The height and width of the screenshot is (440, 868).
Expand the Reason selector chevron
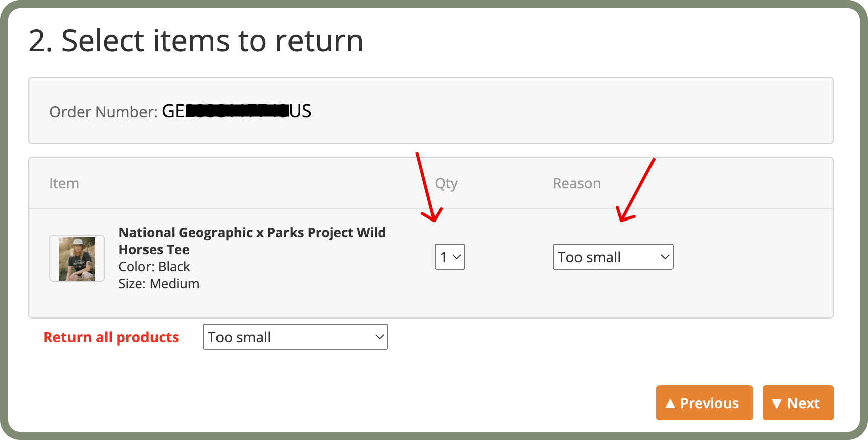point(664,257)
